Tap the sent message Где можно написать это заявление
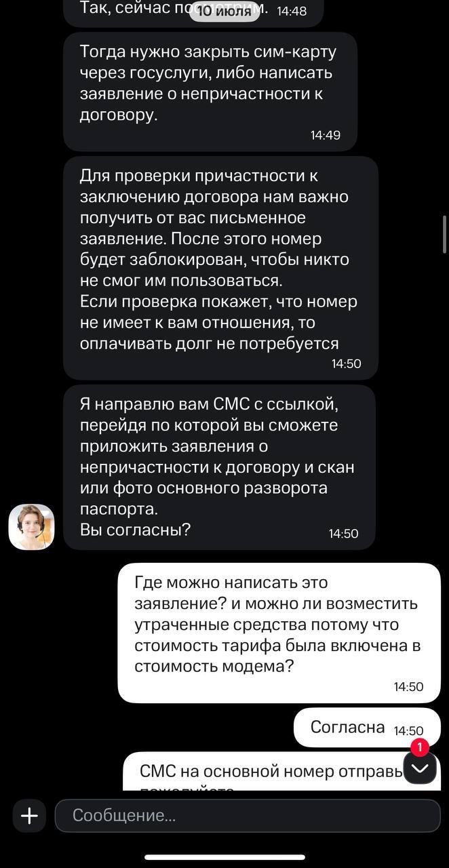 (x=278, y=624)
